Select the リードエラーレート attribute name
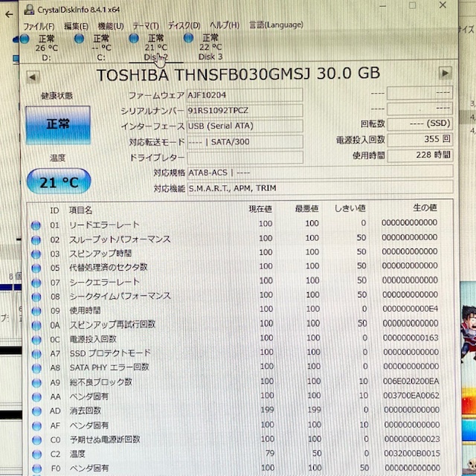 pyautogui.click(x=104, y=225)
